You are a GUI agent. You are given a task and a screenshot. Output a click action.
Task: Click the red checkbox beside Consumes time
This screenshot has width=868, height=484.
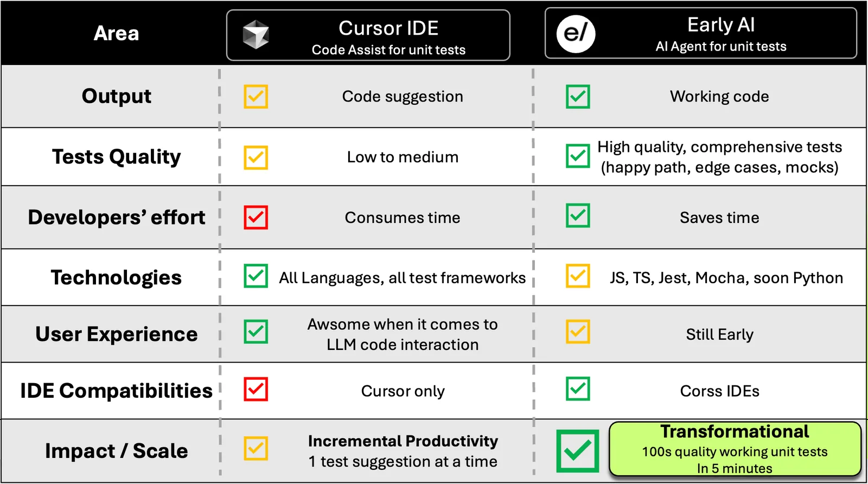256,217
